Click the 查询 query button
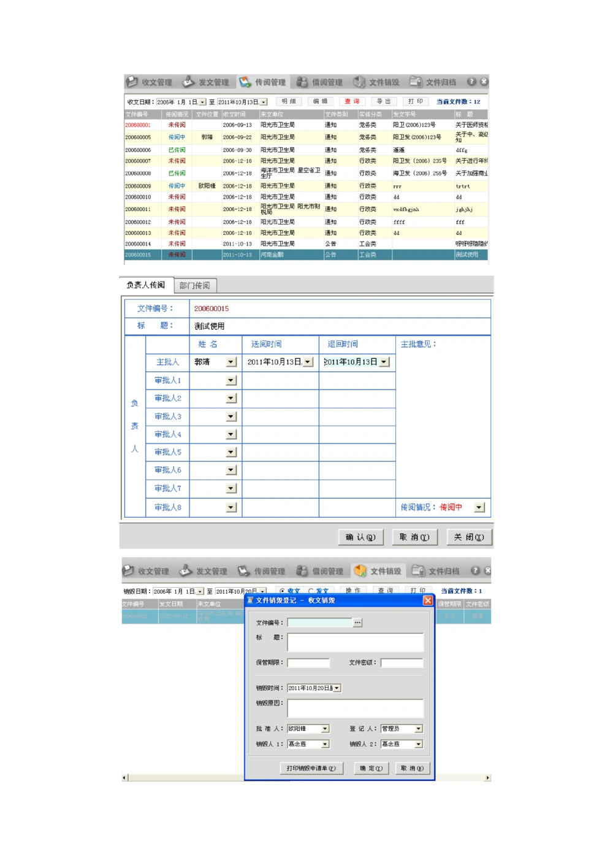Screen dimensions: 613x868 [353, 101]
